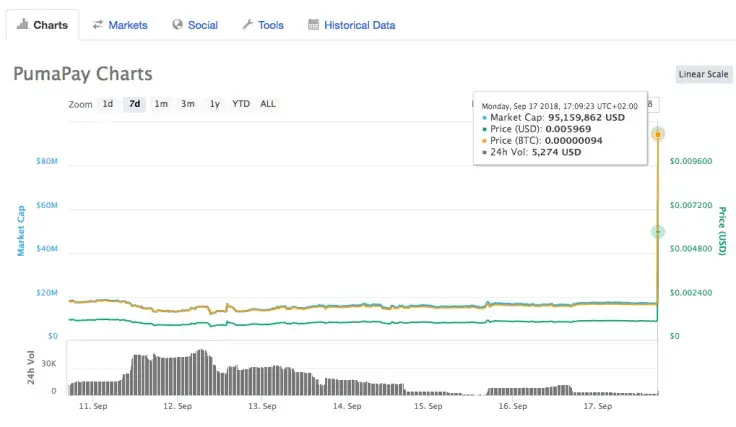Click the bar chart icon in Charts tab
736x427 pixels.
tap(22, 25)
